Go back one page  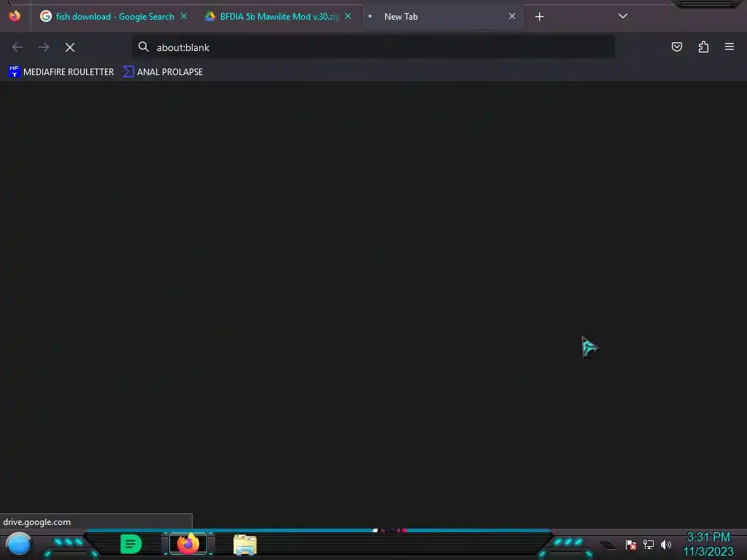coord(18,47)
